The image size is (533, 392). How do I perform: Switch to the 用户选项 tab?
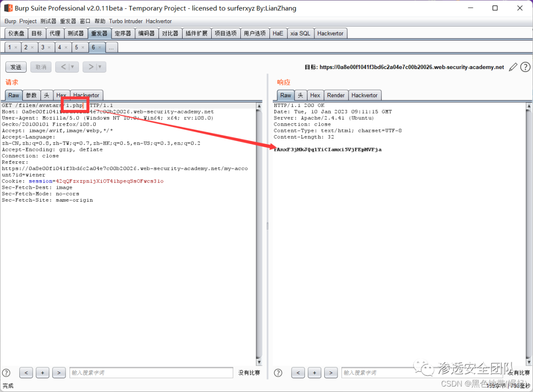point(255,34)
